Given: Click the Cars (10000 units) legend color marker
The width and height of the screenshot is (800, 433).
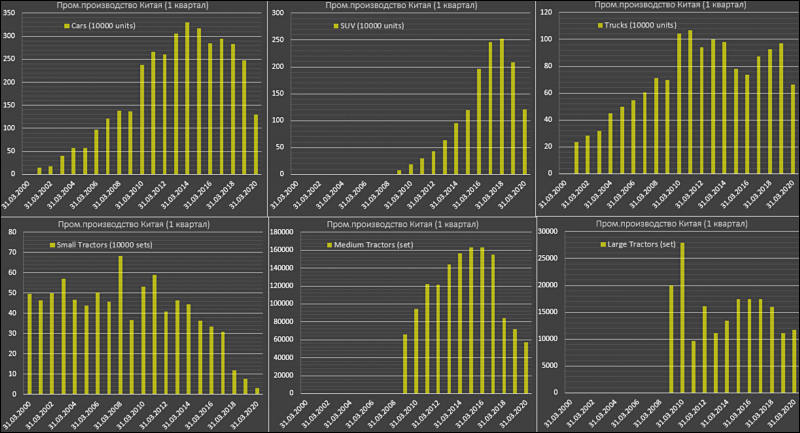Looking at the screenshot, I should tap(67, 26).
